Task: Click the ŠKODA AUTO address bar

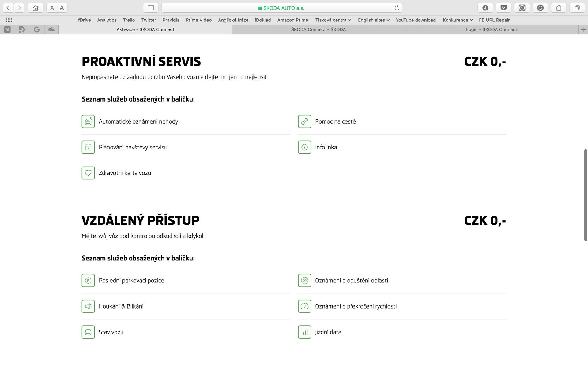Action: (281, 8)
